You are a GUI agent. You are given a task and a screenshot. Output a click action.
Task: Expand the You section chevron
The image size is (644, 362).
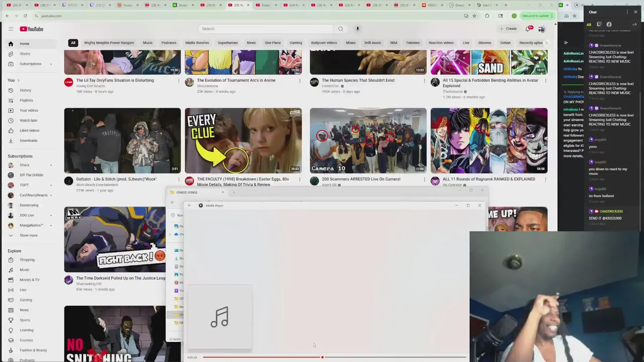coord(19,80)
